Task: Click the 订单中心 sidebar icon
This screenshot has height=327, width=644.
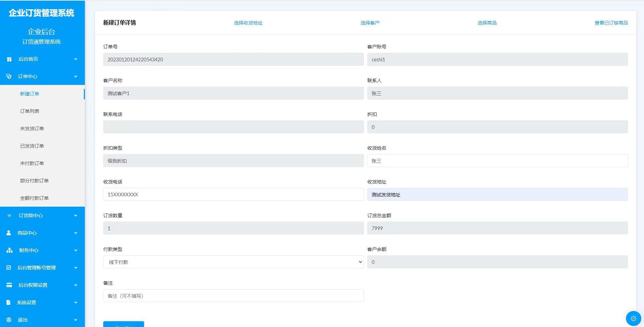Action: [x=9, y=76]
